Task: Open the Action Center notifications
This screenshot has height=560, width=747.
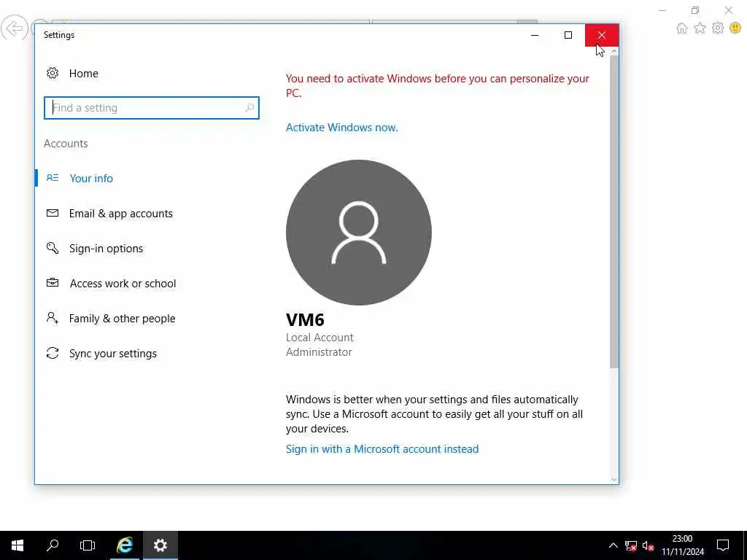Action: (x=723, y=545)
